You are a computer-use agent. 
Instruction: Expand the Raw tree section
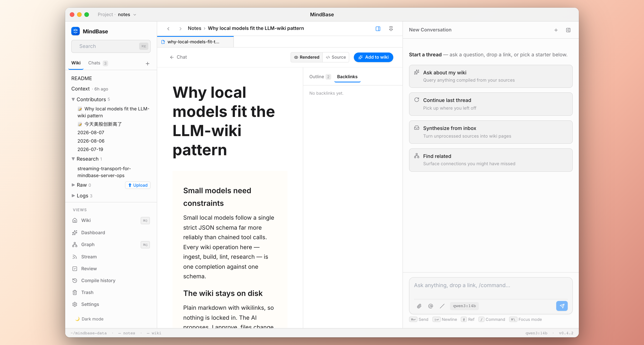tap(73, 185)
